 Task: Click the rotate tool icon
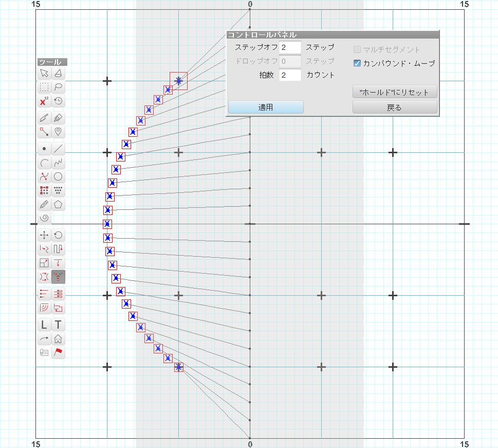59,235
